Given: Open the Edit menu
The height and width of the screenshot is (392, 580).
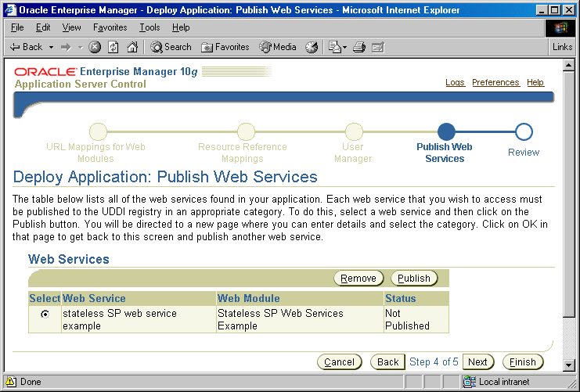Looking at the screenshot, I should (x=43, y=27).
